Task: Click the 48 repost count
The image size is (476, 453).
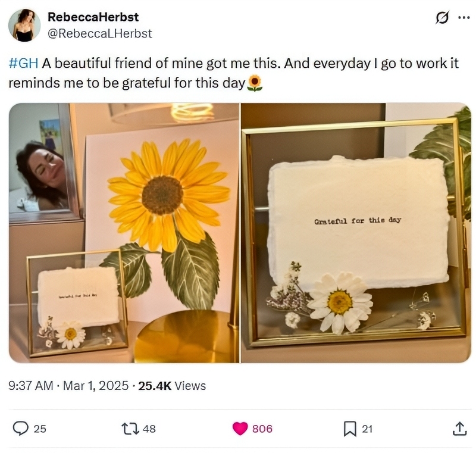Action: [149, 427]
